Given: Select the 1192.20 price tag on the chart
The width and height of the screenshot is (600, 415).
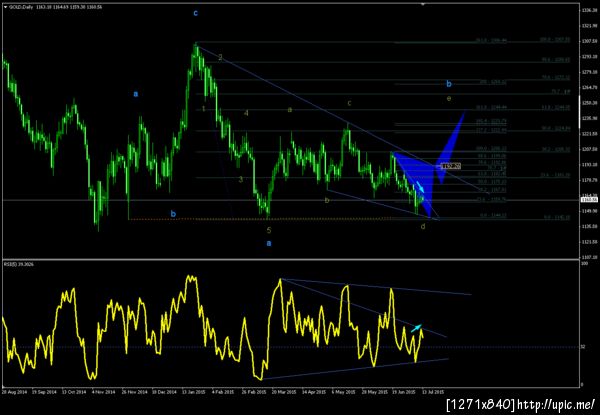Looking at the screenshot, I should [451, 166].
